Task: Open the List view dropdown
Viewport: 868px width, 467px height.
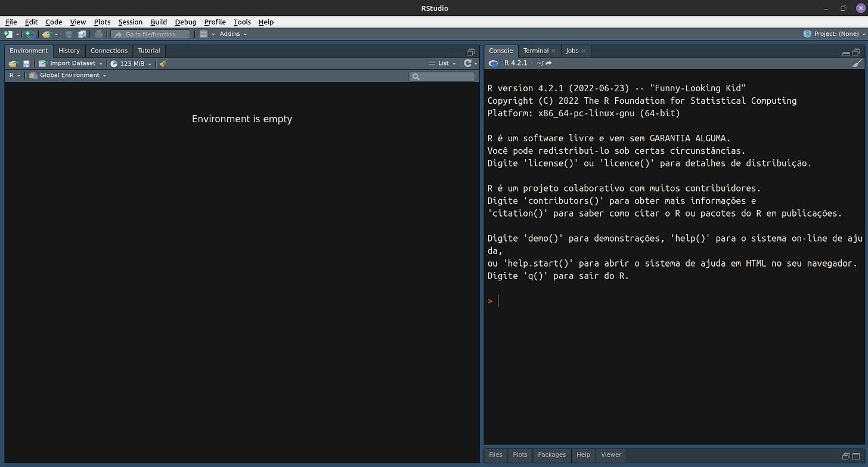Action: pos(442,63)
